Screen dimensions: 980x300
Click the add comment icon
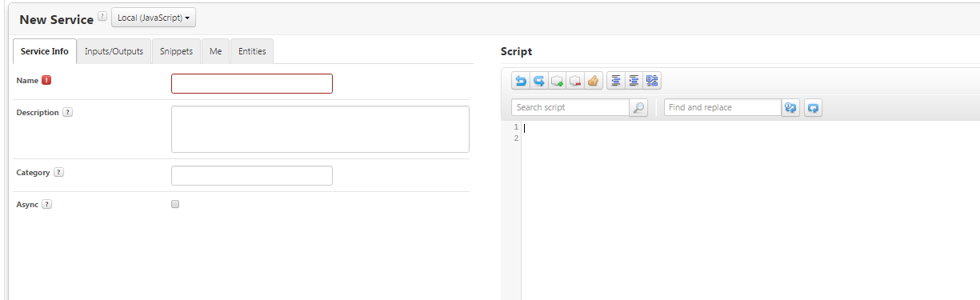[558, 81]
